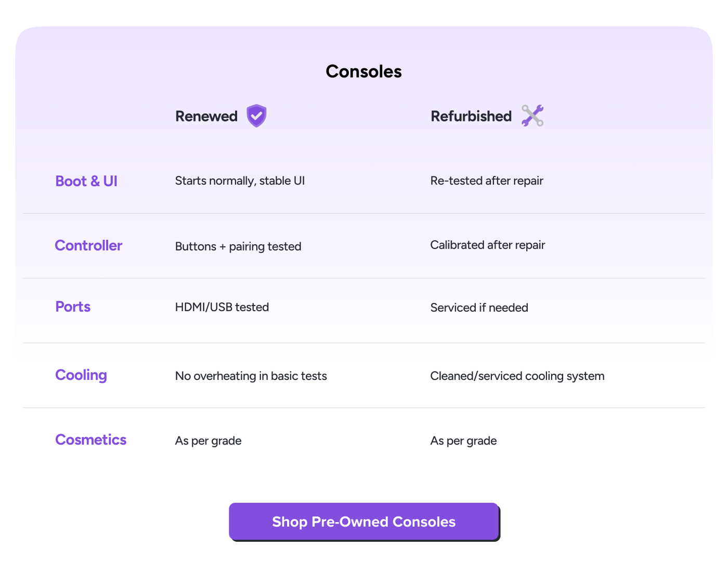
Task: Click the Ports row label
Action: (x=73, y=307)
